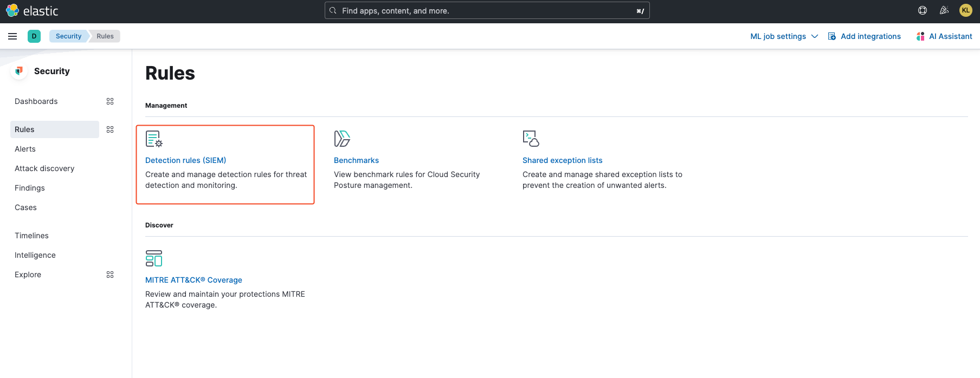The width and height of the screenshot is (980, 378).
Task: Click the magnifier icon in search bar
Action: tap(333, 10)
